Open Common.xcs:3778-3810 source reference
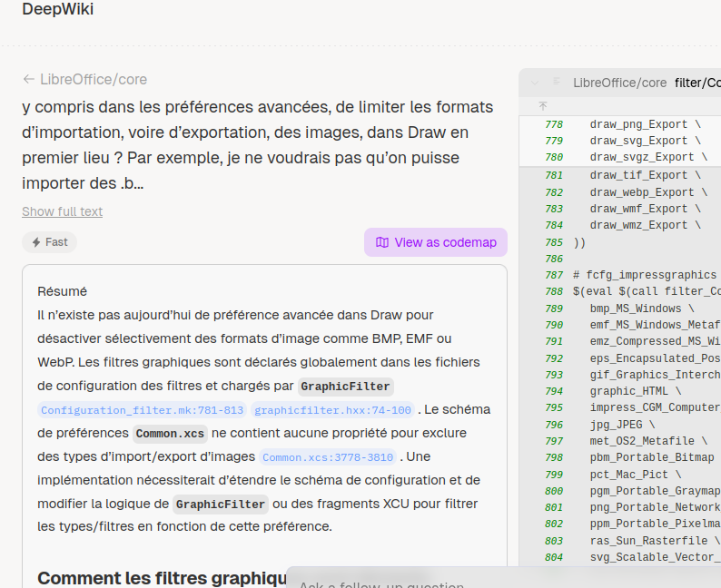 [x=328, y=457]
